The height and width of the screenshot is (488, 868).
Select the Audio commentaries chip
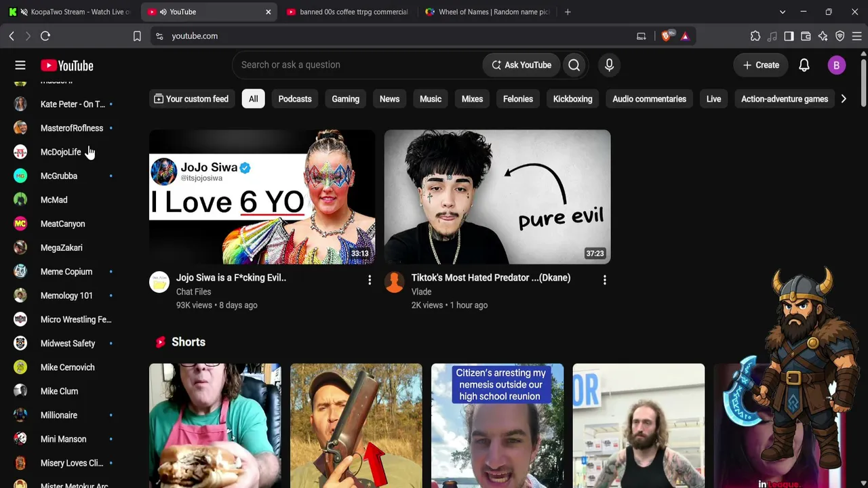[x=650, y=99]
